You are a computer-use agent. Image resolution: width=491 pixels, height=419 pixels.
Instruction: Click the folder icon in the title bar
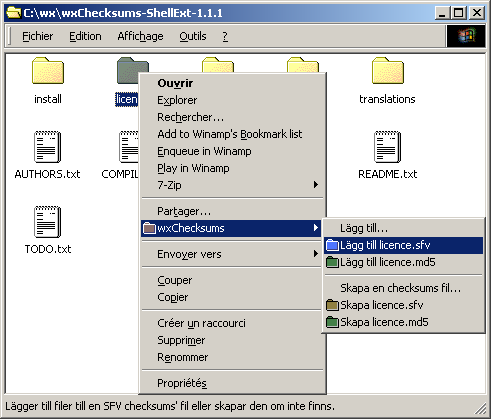[14, 13]
